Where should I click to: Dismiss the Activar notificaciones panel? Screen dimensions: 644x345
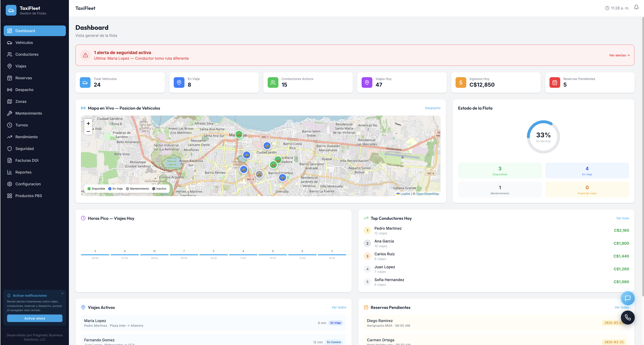click(62, 293)
